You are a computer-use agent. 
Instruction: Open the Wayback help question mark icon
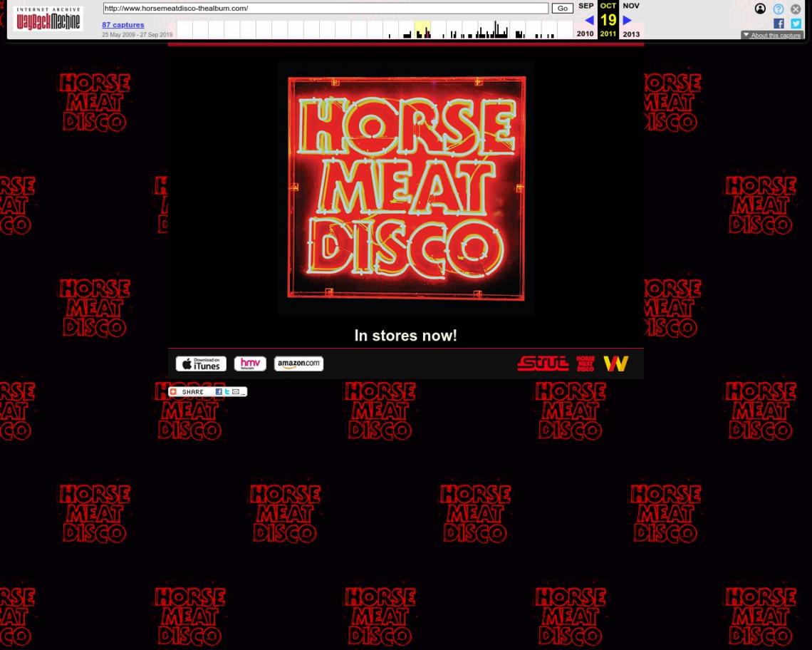click(778, 9)
